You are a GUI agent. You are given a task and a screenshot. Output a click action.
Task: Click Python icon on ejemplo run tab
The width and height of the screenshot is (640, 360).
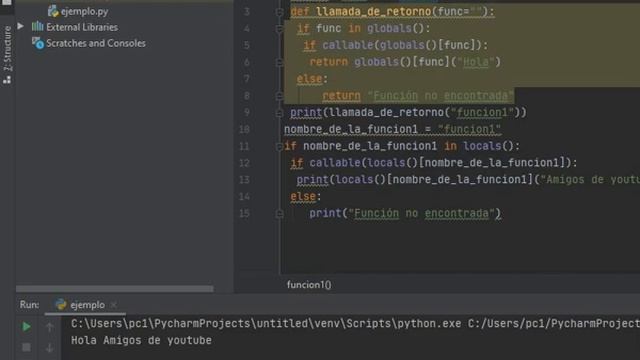pos(61,304)
